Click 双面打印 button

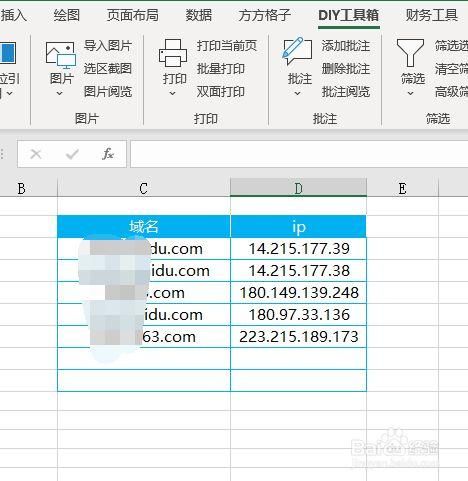click(x=221, y=92)
